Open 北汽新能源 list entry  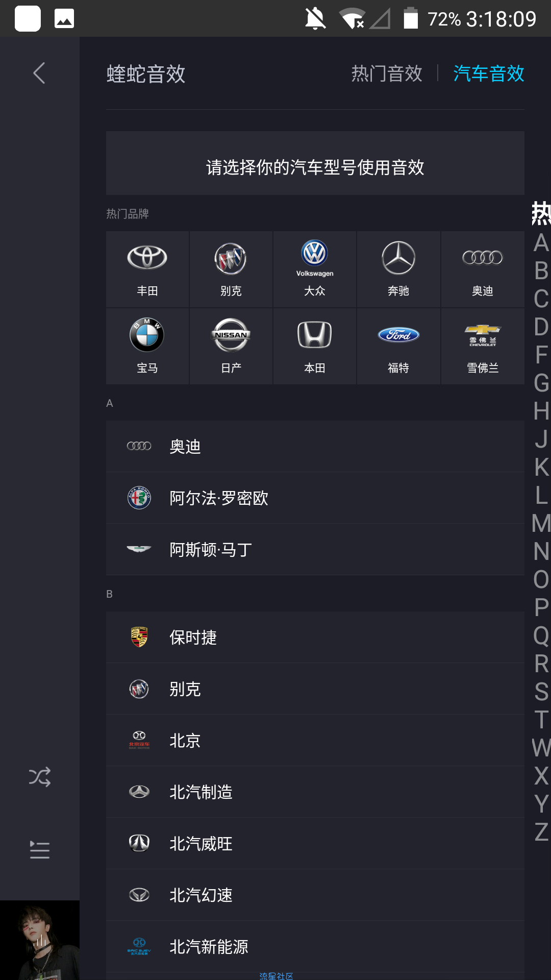pos(315,947)
